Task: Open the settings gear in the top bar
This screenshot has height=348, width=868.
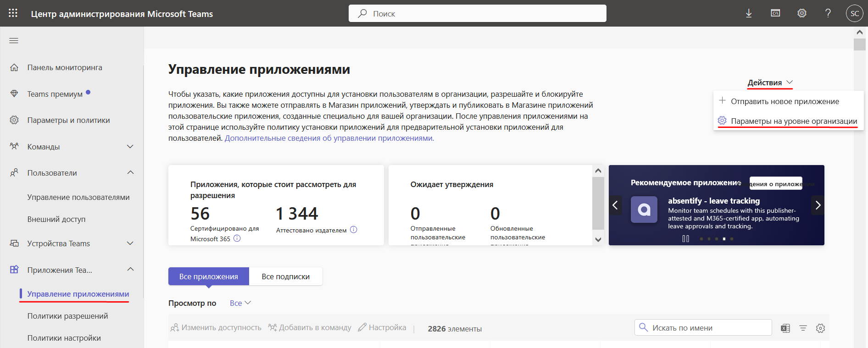Action: click(802, 13)
